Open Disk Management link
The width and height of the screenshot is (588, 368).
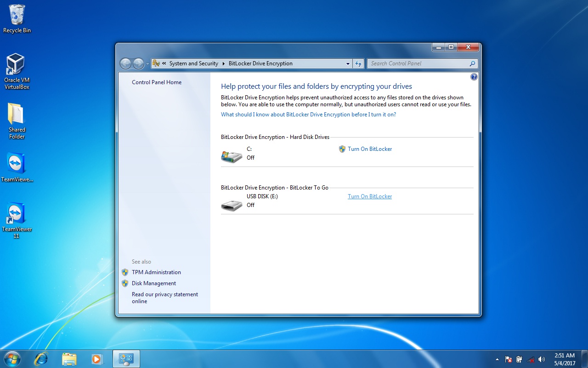(x=154, y=283)
